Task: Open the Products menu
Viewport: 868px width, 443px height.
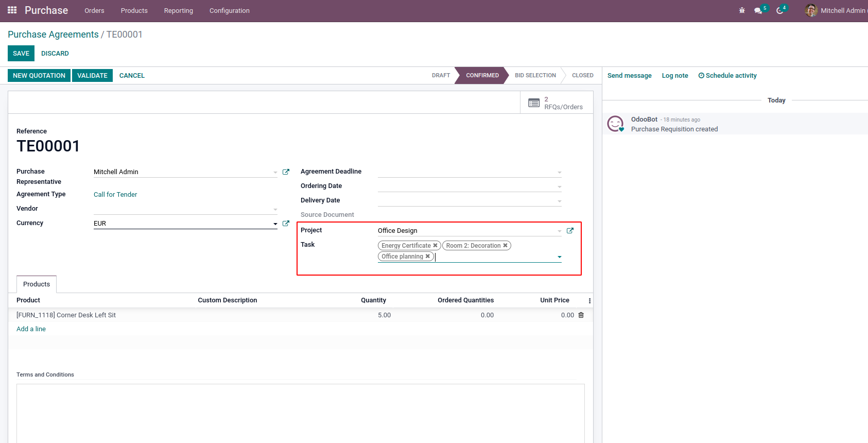Action: pos(134,11)
